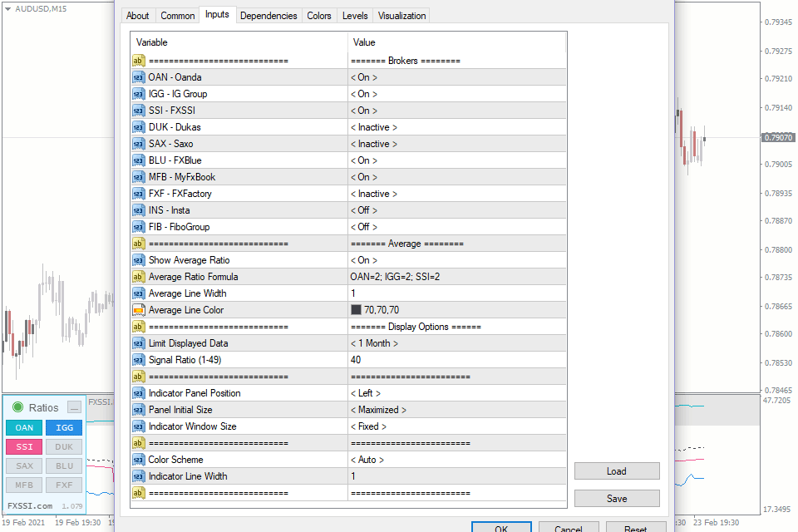Open the Limit Displayed Data 1 Month dropdown

coord(457,343)
